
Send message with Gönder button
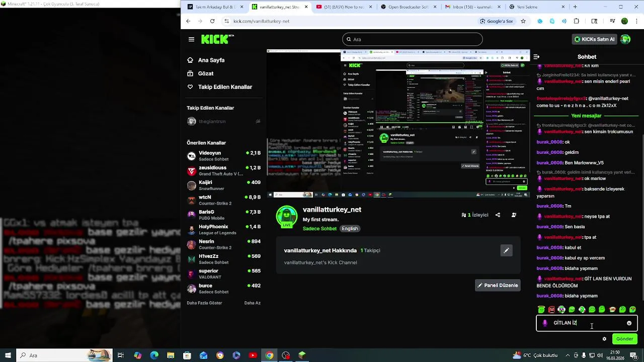pos(625,339)
